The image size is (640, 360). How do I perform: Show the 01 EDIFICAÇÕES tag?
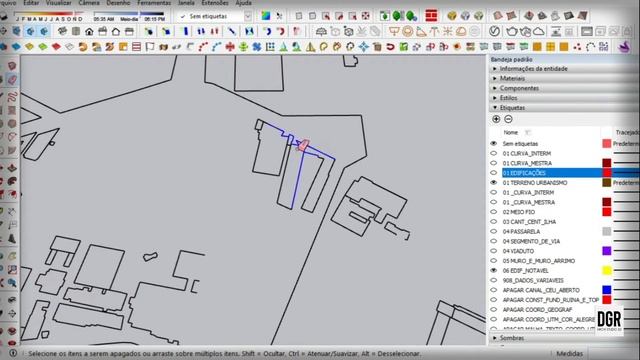pos(494,173)
